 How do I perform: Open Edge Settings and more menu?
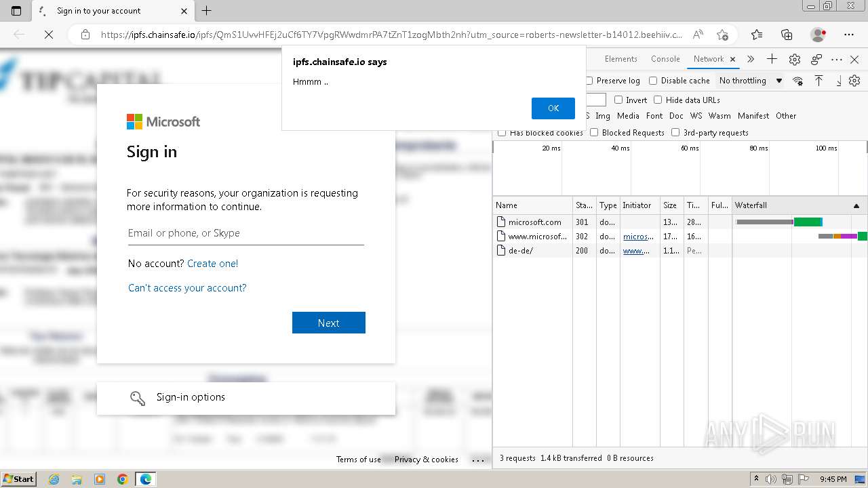pos(849,35)
